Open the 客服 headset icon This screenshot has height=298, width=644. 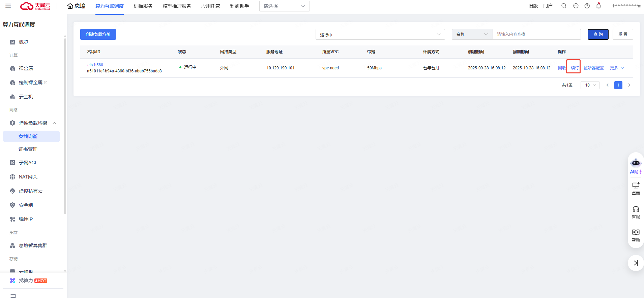pyautogui.click(x=636, y=212)
